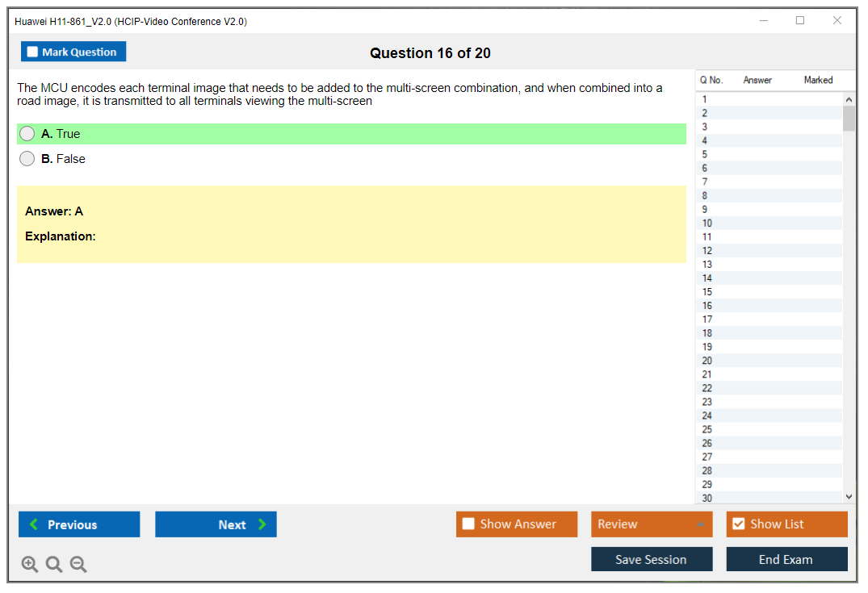The height and width of the screenshot is (593, 868).
Task: Select answer option B False
Action: pyautogui.click(x=27, y=159)
